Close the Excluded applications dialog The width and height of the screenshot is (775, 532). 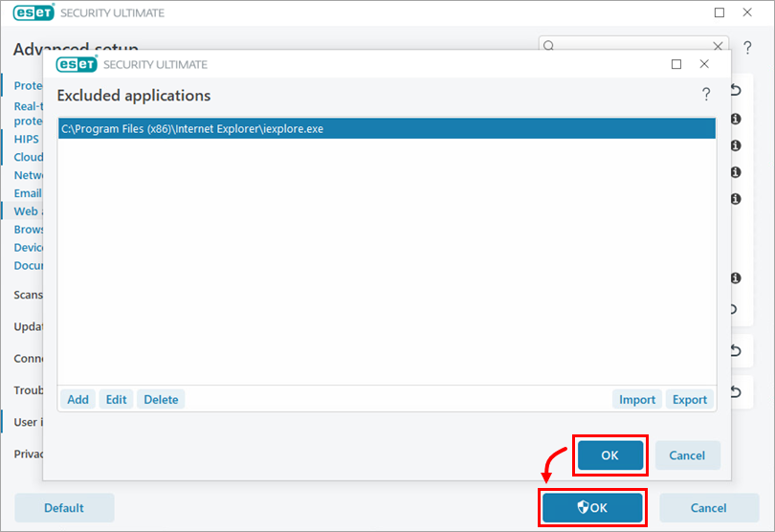(704, 64)
